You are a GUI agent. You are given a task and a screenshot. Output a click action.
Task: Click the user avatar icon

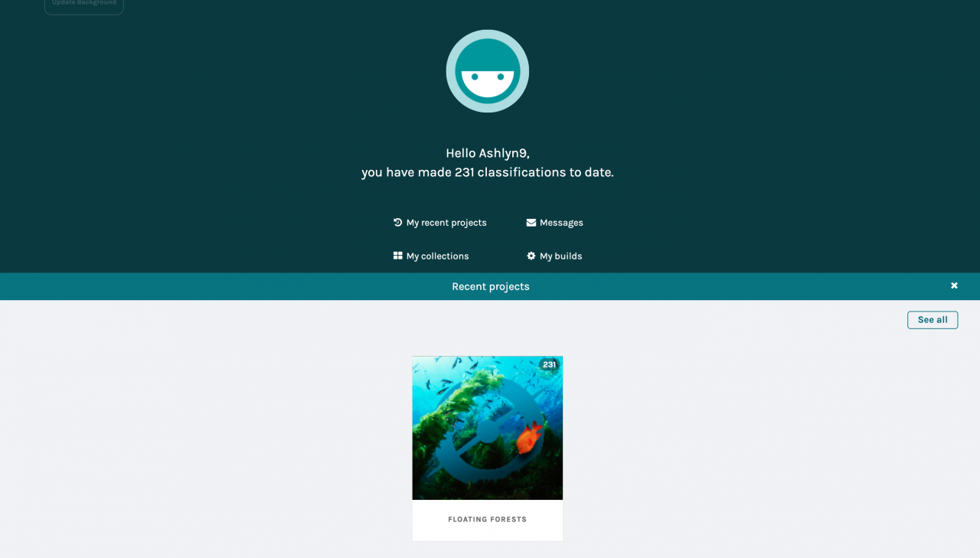(488, 71)
